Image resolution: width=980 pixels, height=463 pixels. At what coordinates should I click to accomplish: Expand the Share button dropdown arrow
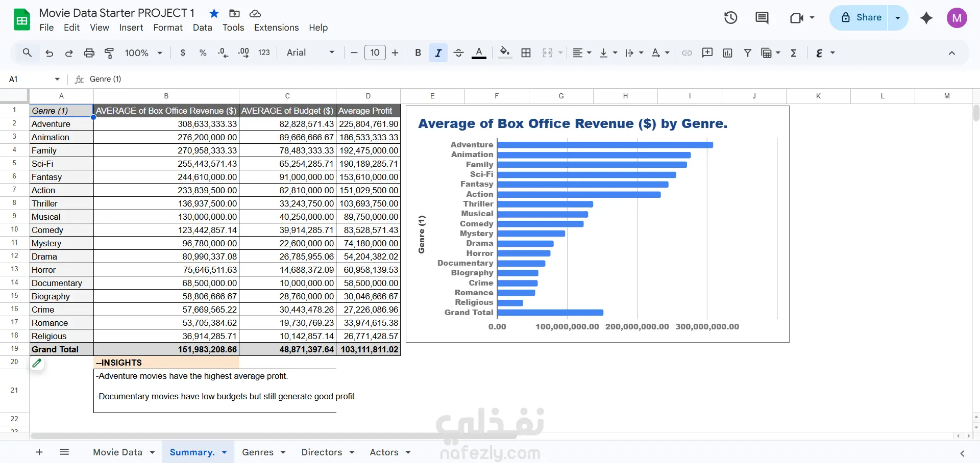[898, 18]
